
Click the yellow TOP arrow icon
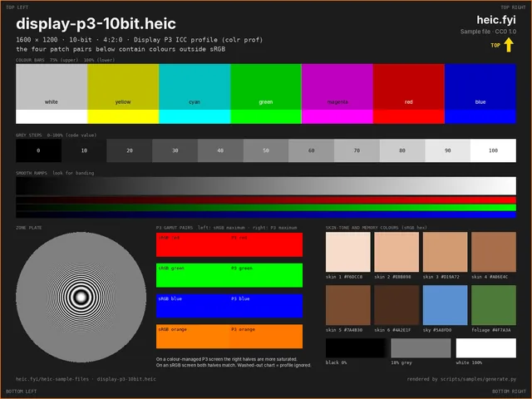click(508, 45)
